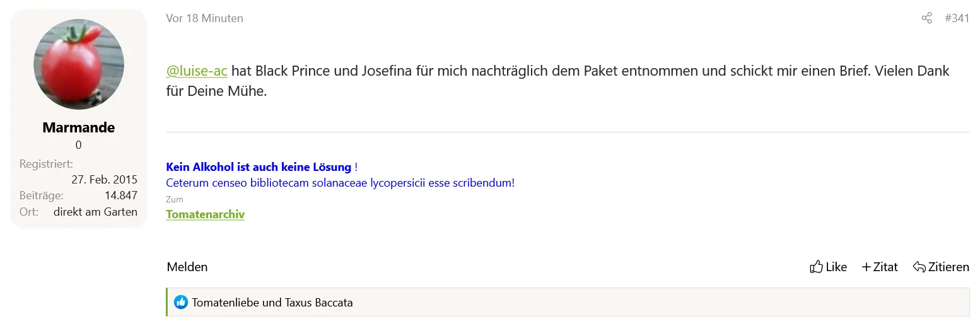This screenshot has height=326, width=980.
Task: Click the "Vor 18 Minuten" timestamp
Action: 204,18
